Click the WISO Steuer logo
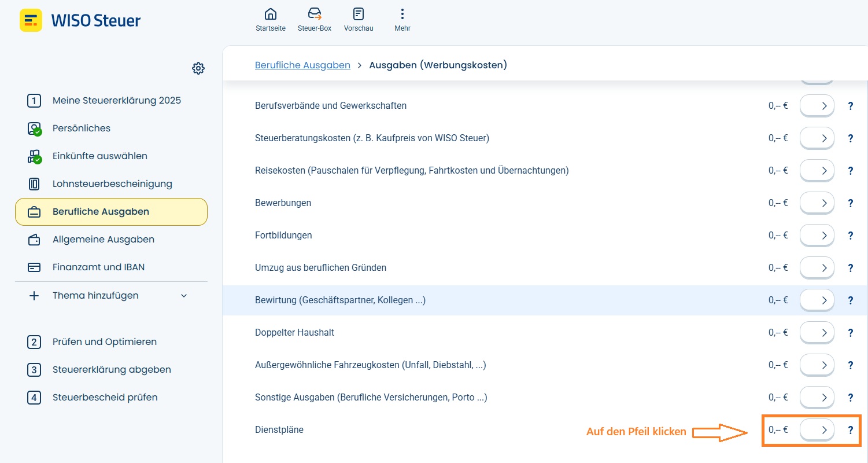868x463 pixels. point(80,21)
